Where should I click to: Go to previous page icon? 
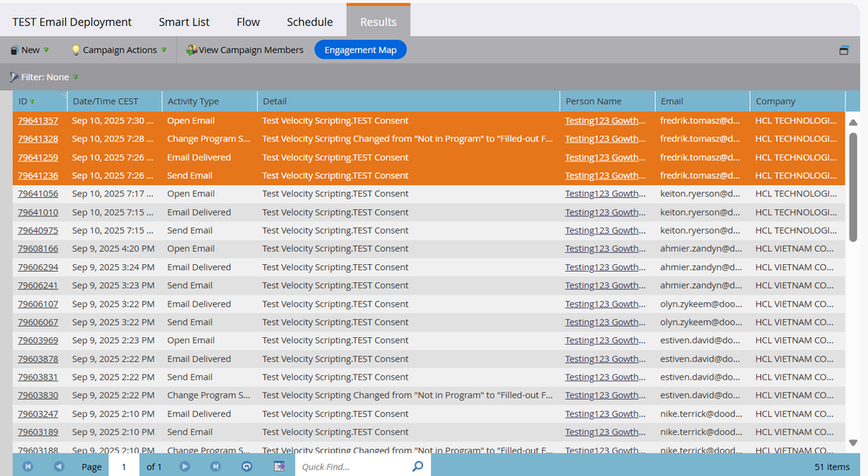(59, 466)
